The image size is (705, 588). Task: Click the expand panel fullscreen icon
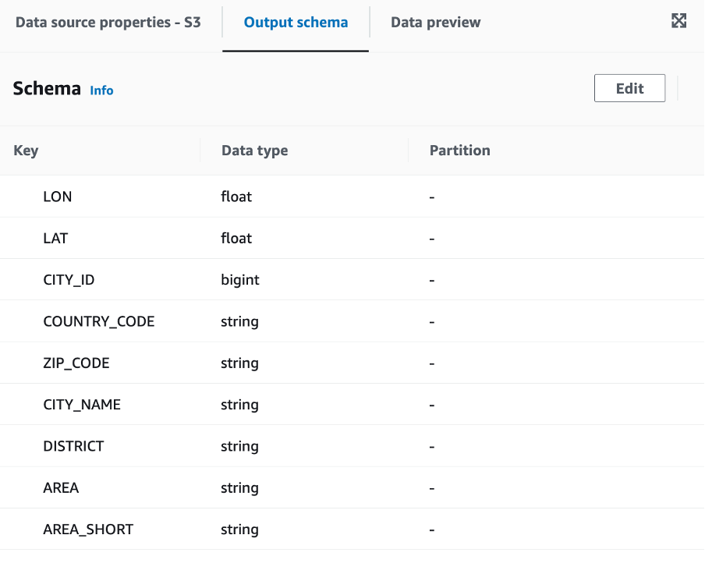(x=678, y=21)
